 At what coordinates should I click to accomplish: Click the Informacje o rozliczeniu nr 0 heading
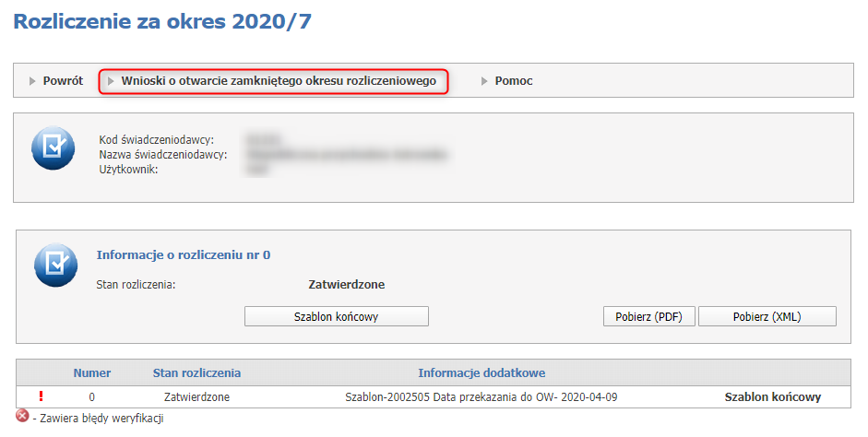(184, 254)
